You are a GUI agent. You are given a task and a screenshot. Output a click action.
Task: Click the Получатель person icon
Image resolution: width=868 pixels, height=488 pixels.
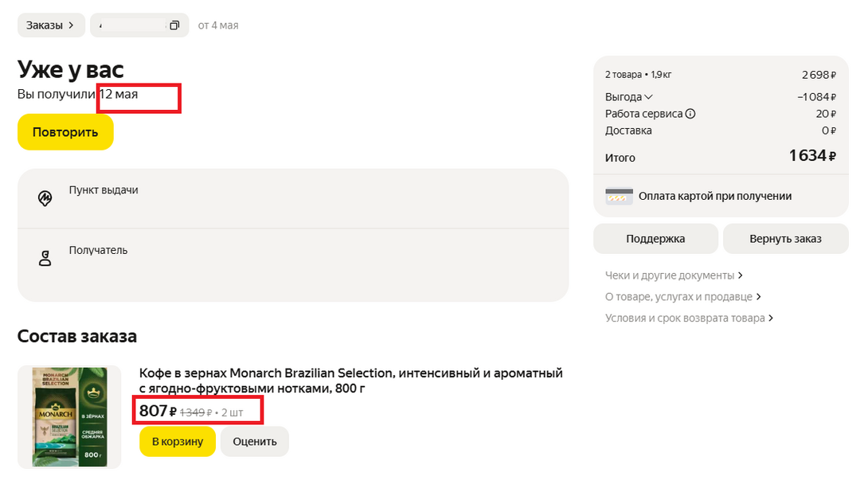pyautogui.click(x=45, y=258)
